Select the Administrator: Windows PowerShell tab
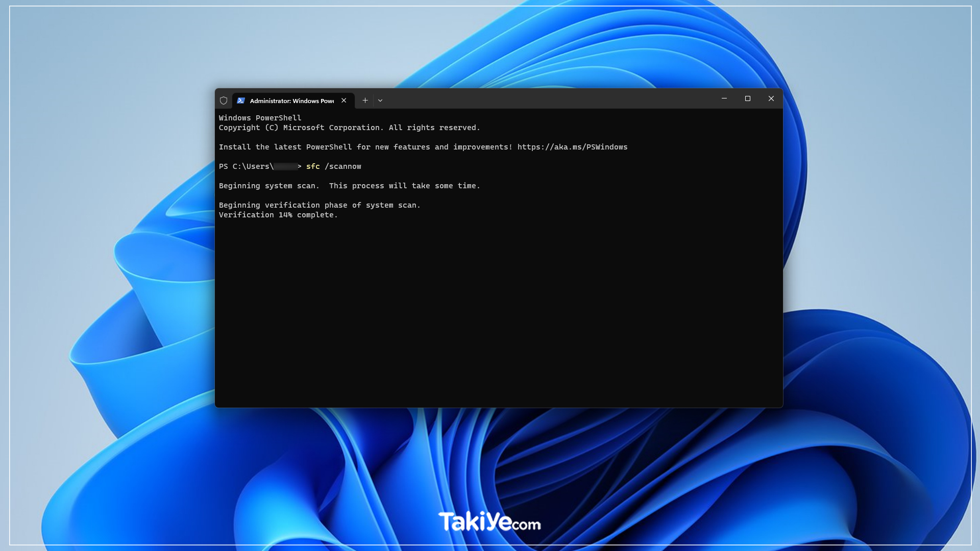980x551 pixels. [293, 101]
